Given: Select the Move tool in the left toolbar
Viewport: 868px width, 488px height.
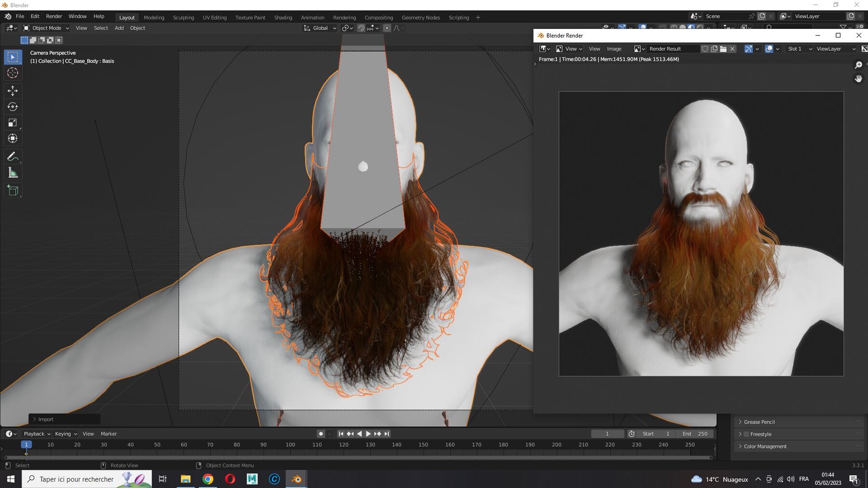Looking at the screenshot, I should pos(13,91).
